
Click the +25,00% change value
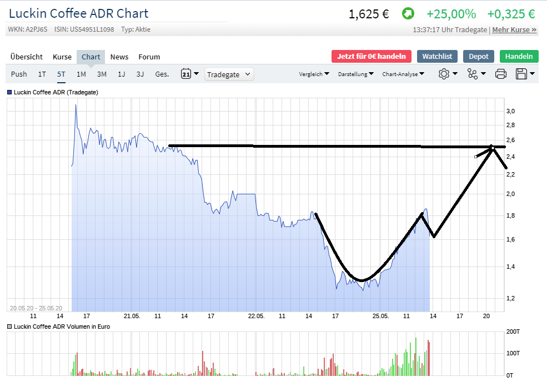pyautogui.click(x=451, y=14)
